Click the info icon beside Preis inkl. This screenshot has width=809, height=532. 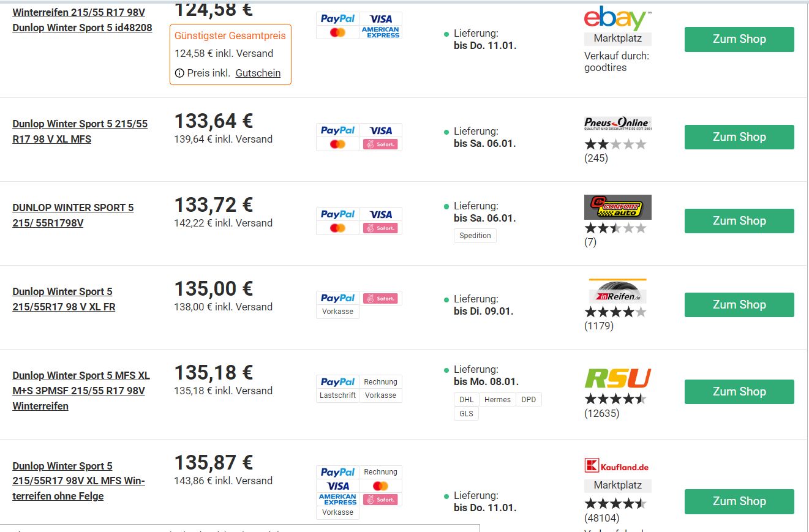coord(179,73)
